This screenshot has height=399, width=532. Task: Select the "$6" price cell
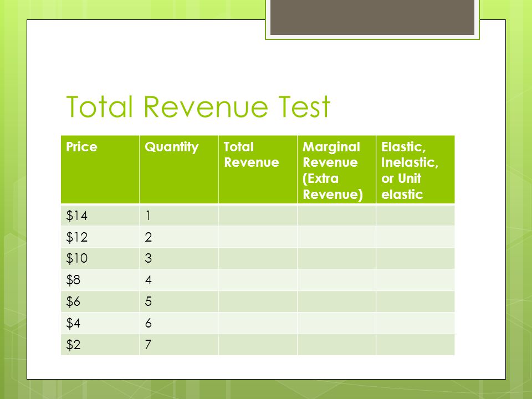100,301
